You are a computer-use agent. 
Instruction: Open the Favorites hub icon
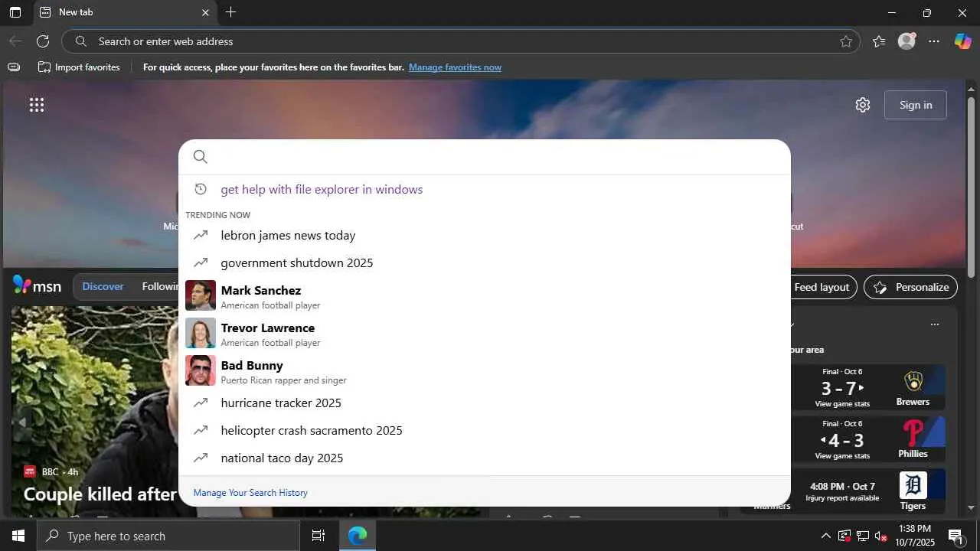pos(879,41)
